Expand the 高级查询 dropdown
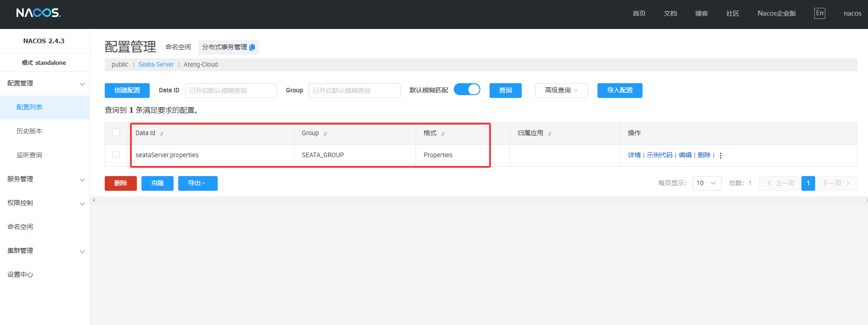The width and height of the screenshot is (868, 325). [561, 91]
